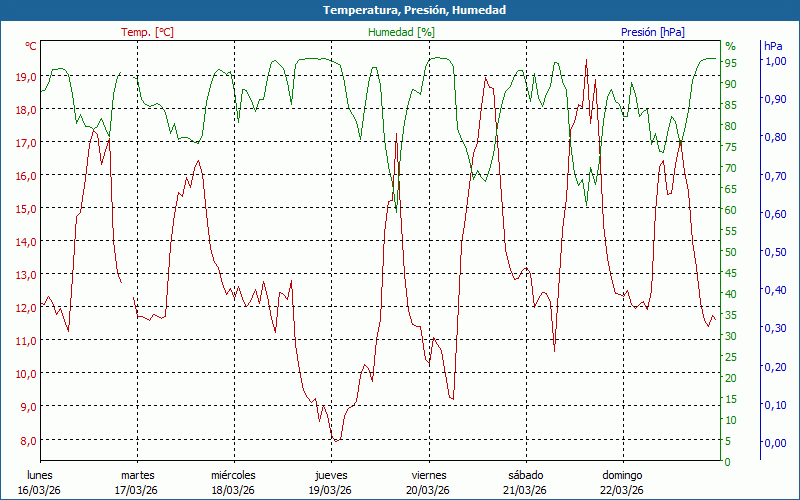Click the 16/03/26 date label
Screen dimensions: 800x500
(40, 490)
